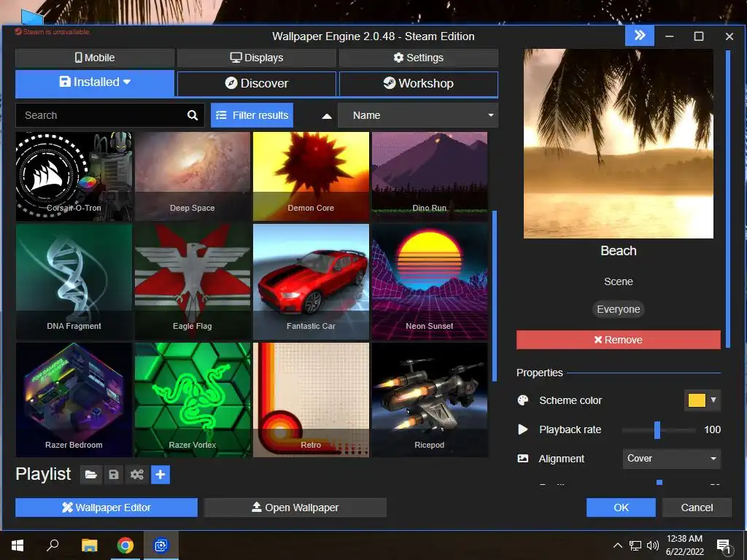The width and height of the screenshot is (747, 560).
Task: Open File Explorer from taskbar
Action: point(89,545)
